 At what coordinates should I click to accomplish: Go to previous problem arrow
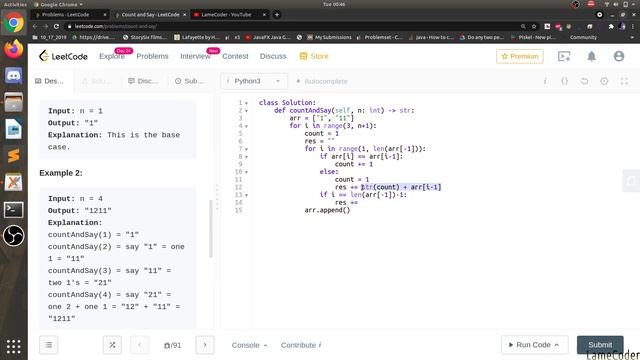(140, 345)
